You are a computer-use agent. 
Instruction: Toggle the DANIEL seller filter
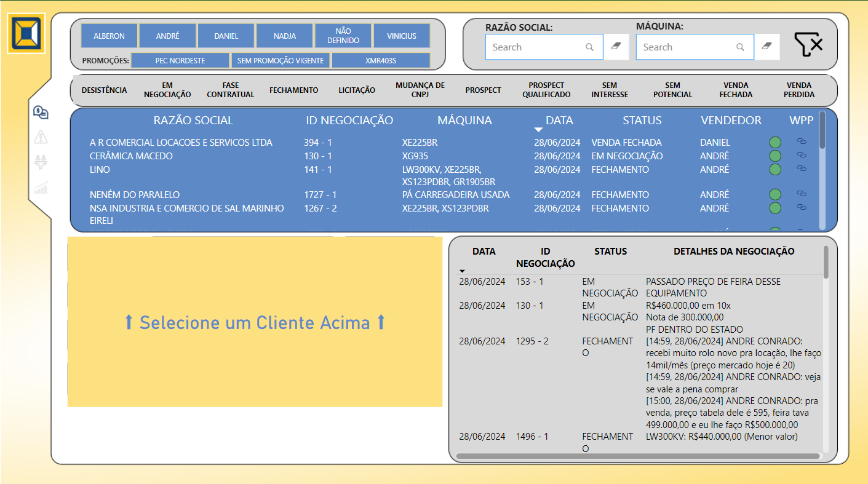226,36
